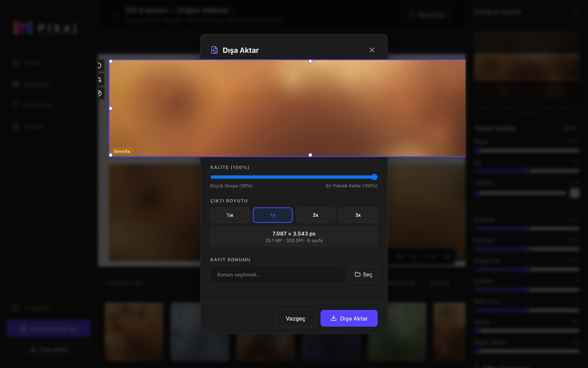Viewport: 588px width, 368px height.
Task: Click the Konum seçilmedi location field
Action: pos(278,275)
